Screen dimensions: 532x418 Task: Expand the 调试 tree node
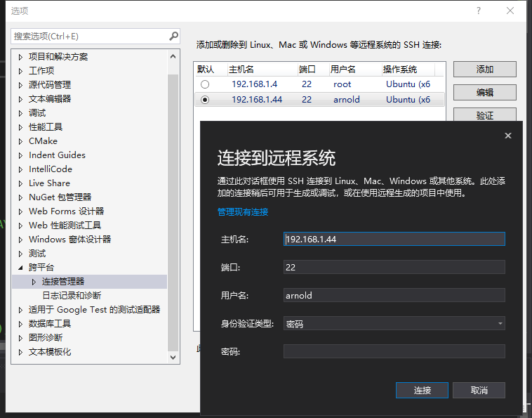(x=20, y=113)
